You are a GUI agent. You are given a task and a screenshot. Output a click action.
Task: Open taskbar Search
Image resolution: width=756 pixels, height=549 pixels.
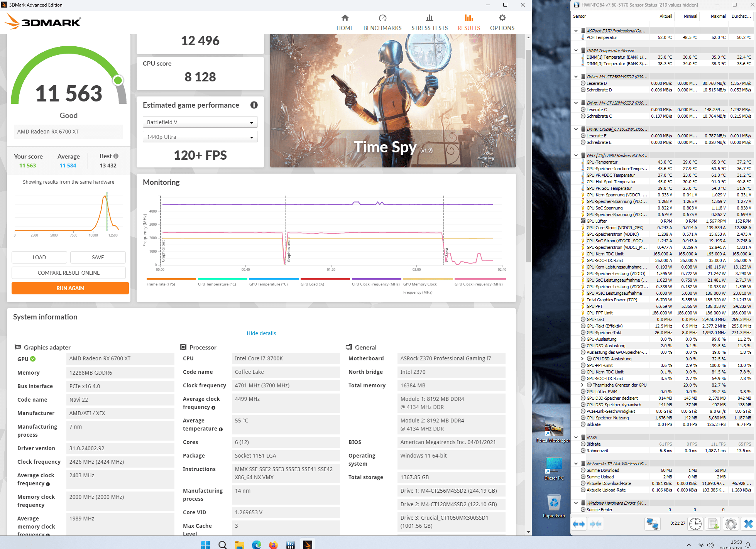(x=223, y=544)
